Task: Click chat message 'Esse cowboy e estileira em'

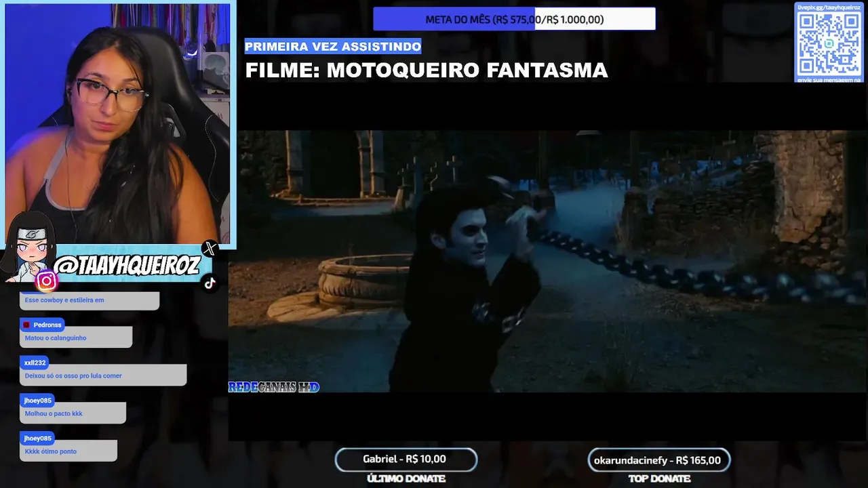Action: [x=64, y=300]
